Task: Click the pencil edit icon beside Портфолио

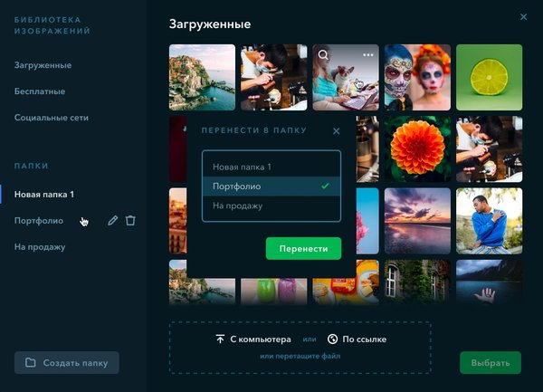Action: (112, 220)
